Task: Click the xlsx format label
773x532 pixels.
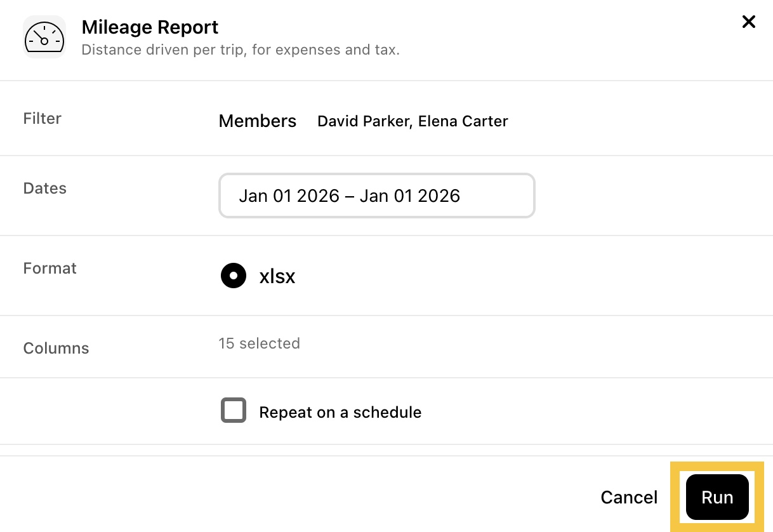Action: coord(277,276)
